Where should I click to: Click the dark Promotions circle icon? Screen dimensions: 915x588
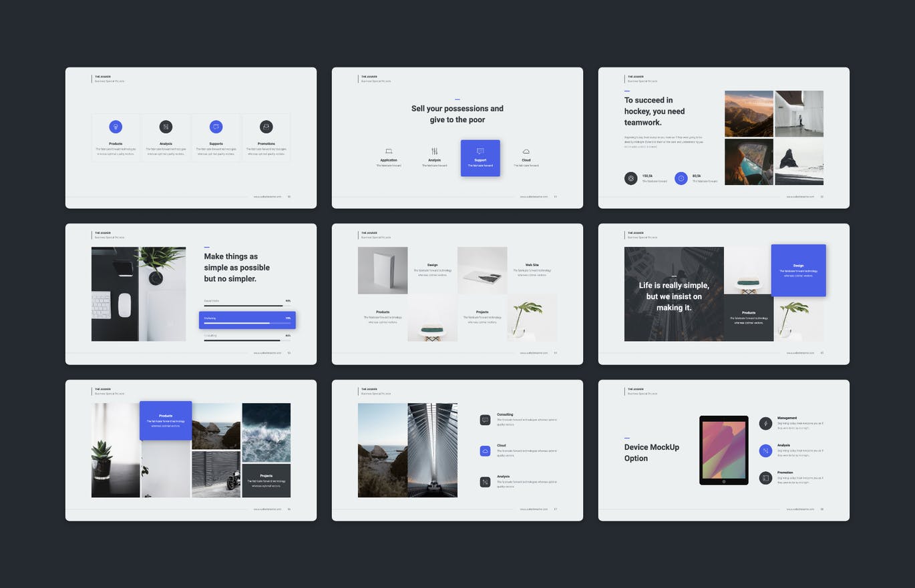(266, 127)
